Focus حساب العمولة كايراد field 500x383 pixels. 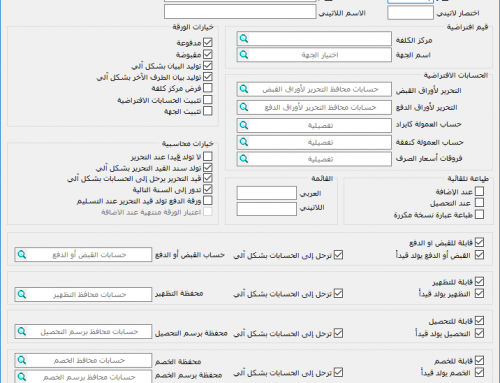pyautogui.click(x=314, y=125)
